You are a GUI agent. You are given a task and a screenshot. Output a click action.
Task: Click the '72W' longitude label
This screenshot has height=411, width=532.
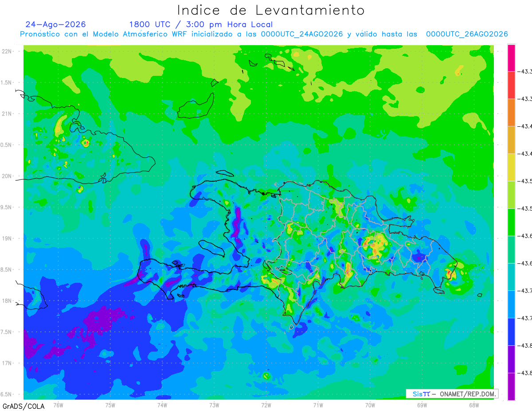[266, 404]
